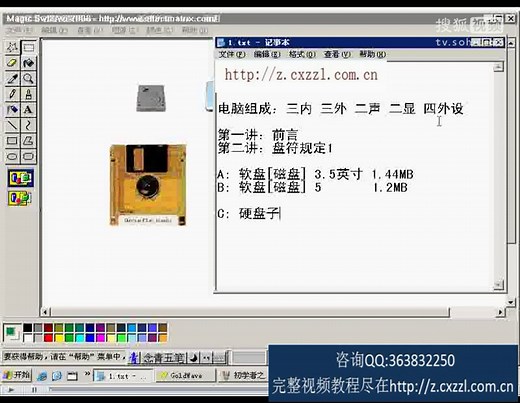
Task: Pick the bright red palette color
Action: 49,338
